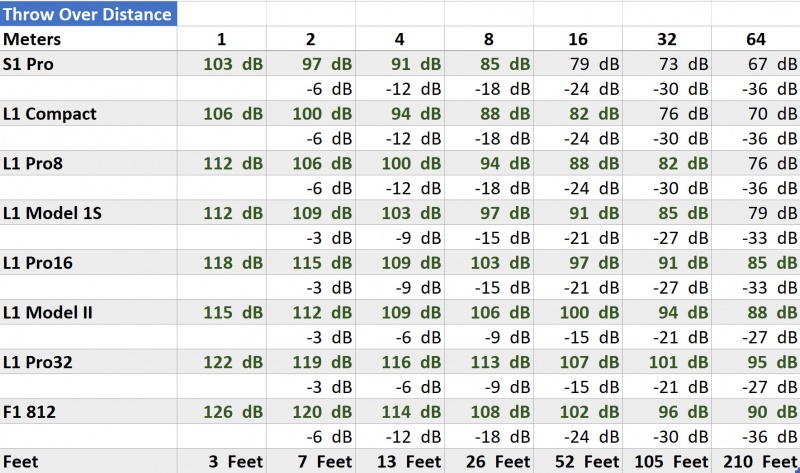This screenshot has width=800, height=473.
Task: Click the "L1 Compact" row label
Action: tap(49, 113)
